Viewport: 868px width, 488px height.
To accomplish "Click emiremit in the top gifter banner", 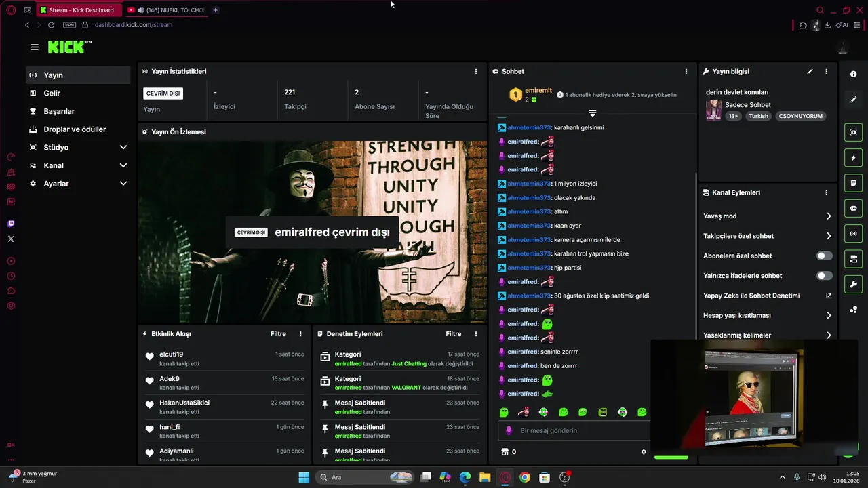I will pos(538,91).
